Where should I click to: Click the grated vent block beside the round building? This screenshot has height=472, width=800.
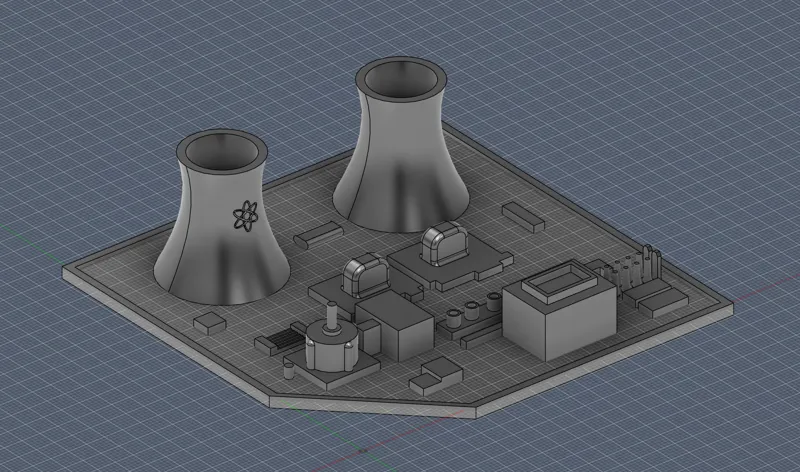[280, 341]
